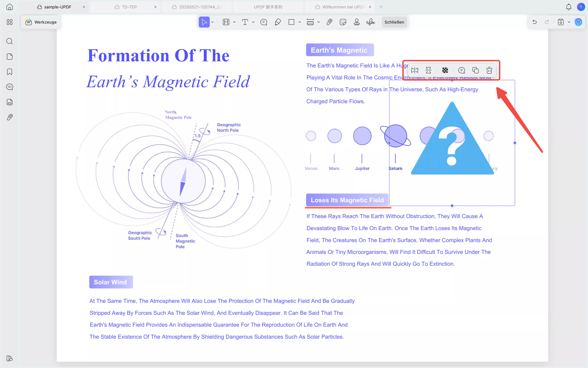The image size is (588, 368).
Task: Open search from the left sidebar
Action: (x=9, y=41)
